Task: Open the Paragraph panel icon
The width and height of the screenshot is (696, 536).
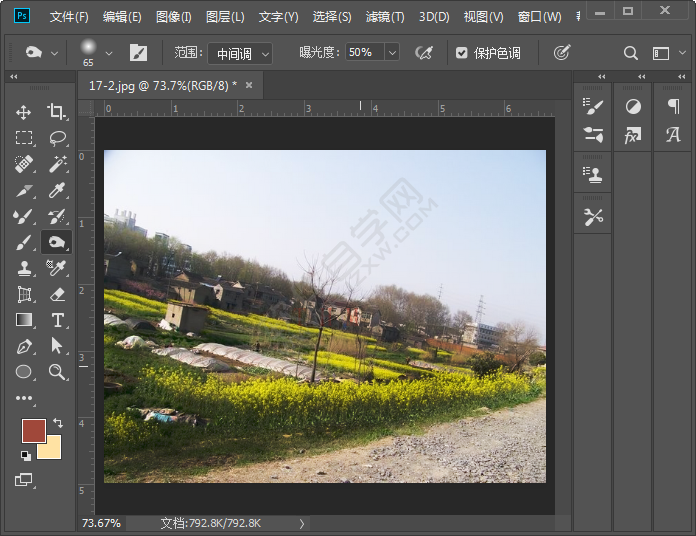Action: pyautogui.click(x=673, y=107)
